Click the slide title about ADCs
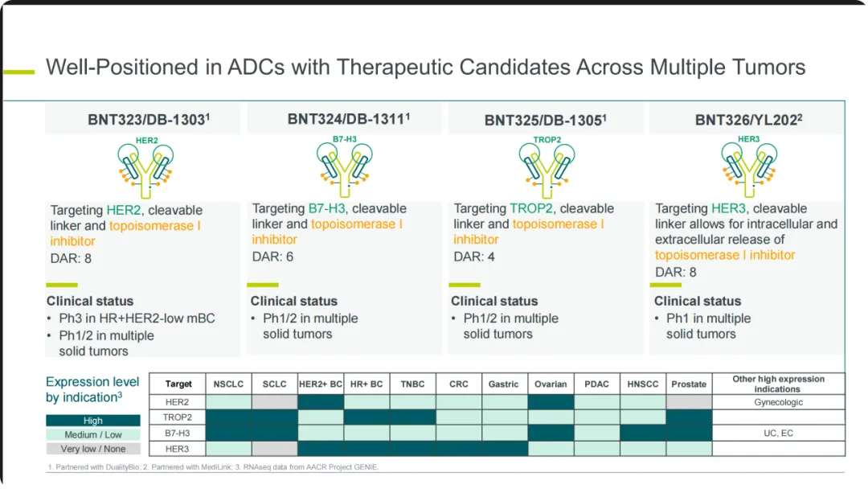 425,67
